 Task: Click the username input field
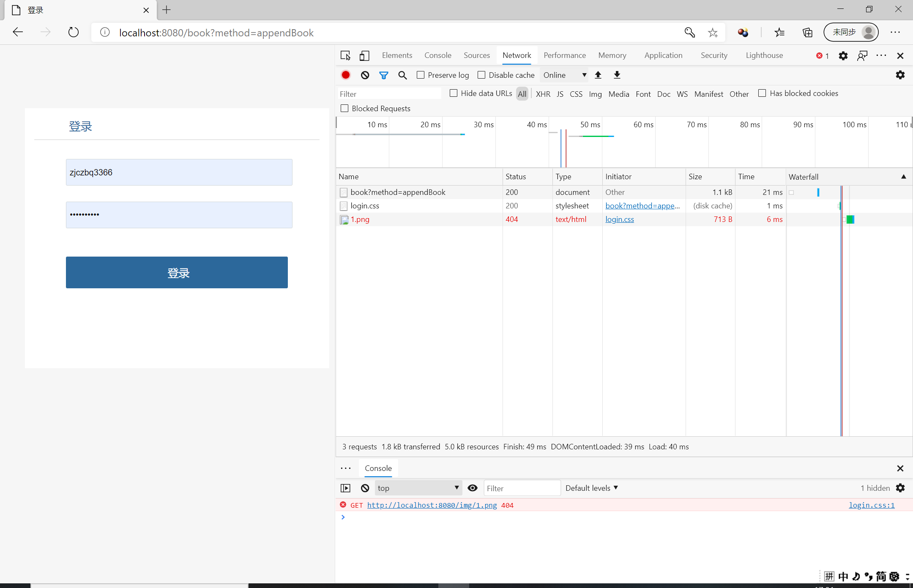[x=179, y=172]
